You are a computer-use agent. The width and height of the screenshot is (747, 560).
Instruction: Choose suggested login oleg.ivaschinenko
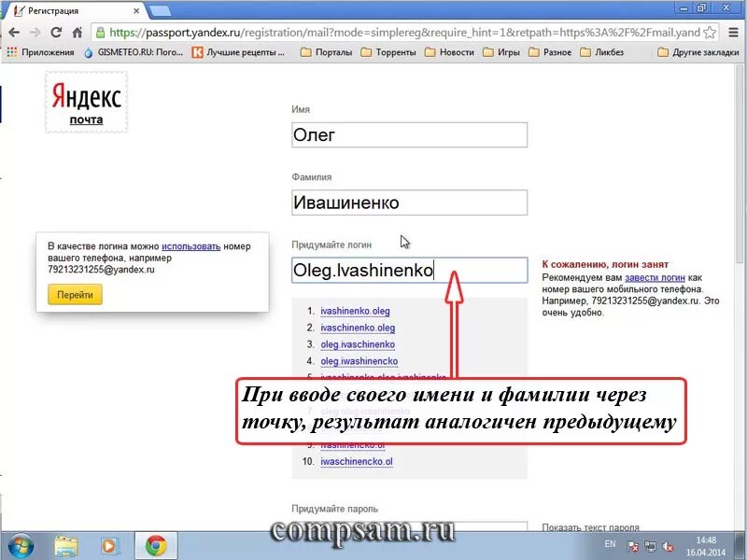click(358, 344)
